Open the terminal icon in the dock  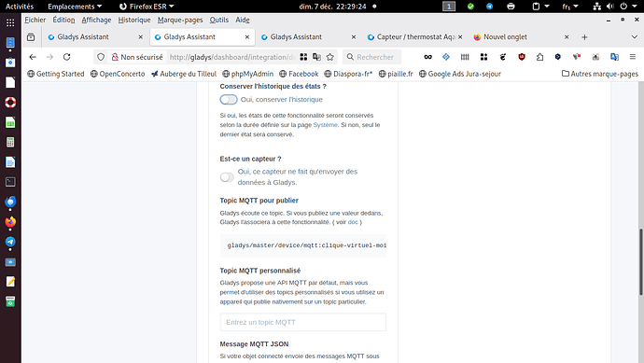10,182
